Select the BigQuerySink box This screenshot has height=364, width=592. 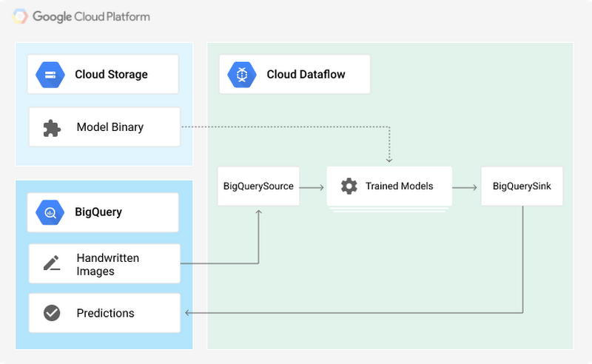click(522, 186)
